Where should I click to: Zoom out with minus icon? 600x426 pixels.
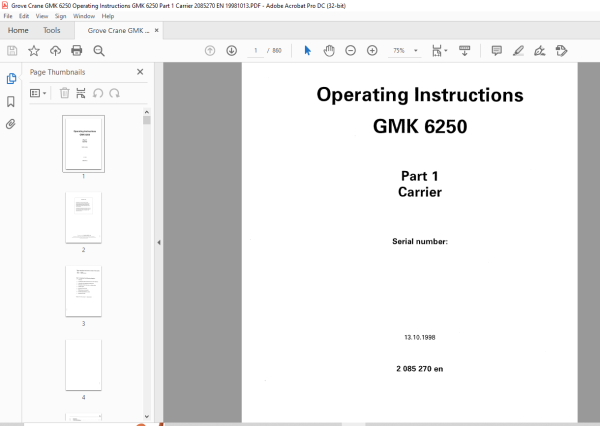tap(351, 51)
